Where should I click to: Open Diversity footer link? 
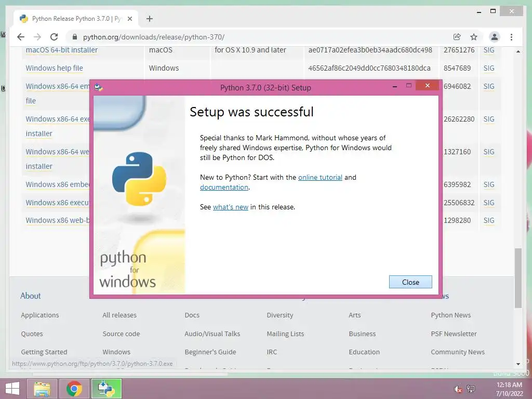click(280, 315)
